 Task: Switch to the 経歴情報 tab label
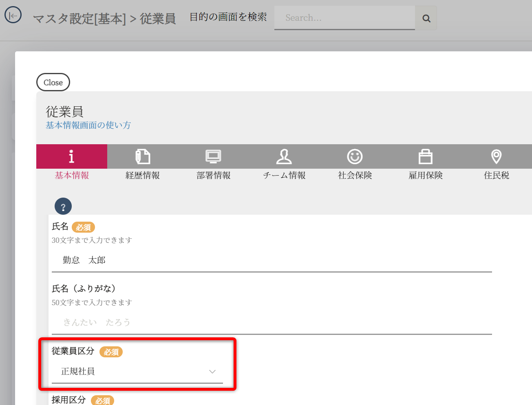click(x=143, y=176)
